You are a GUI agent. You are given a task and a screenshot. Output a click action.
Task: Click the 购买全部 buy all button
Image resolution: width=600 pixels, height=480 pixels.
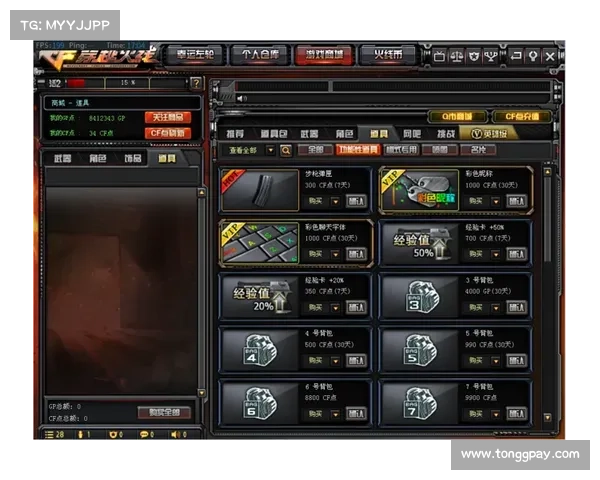click(x=163, y=412)
